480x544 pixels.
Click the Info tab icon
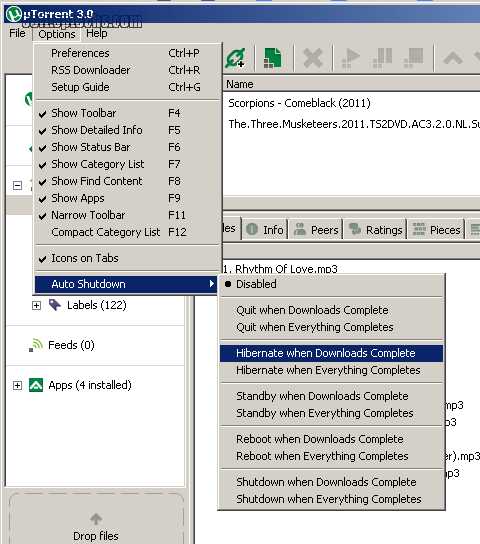[x=252, y=229]
